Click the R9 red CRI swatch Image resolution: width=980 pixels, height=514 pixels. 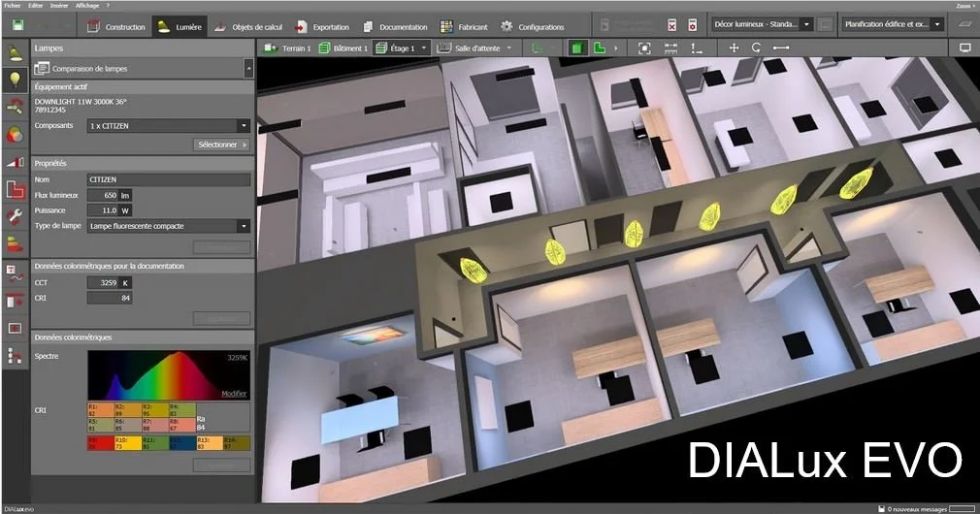[x=100, y=443]
